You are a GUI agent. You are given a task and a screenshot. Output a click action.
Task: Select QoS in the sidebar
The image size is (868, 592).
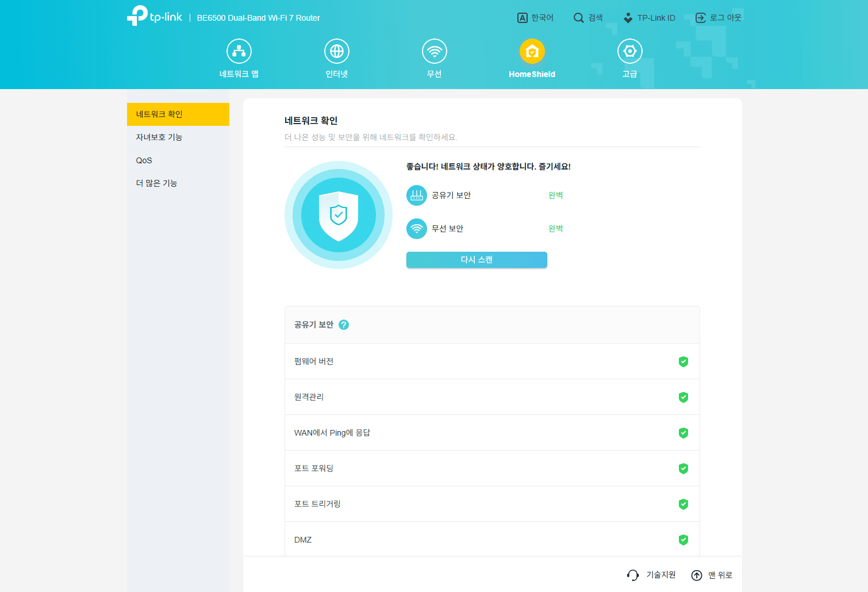(144, 160)
